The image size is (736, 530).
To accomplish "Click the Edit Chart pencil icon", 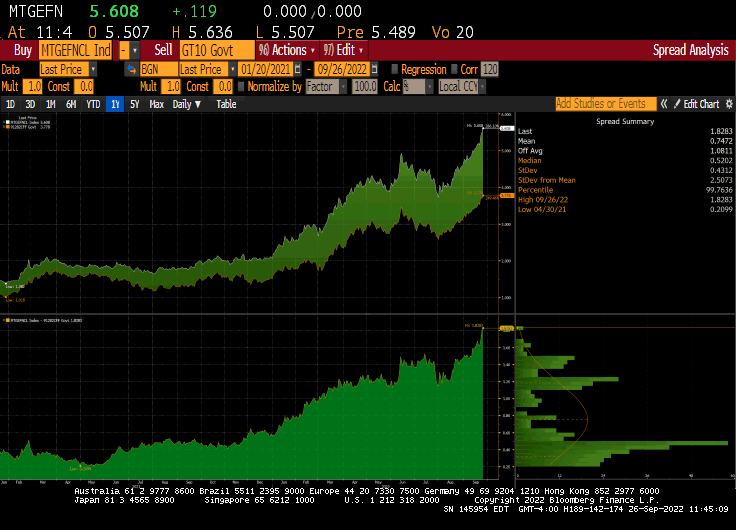I will pyautogui.click(x=676, y=104).
